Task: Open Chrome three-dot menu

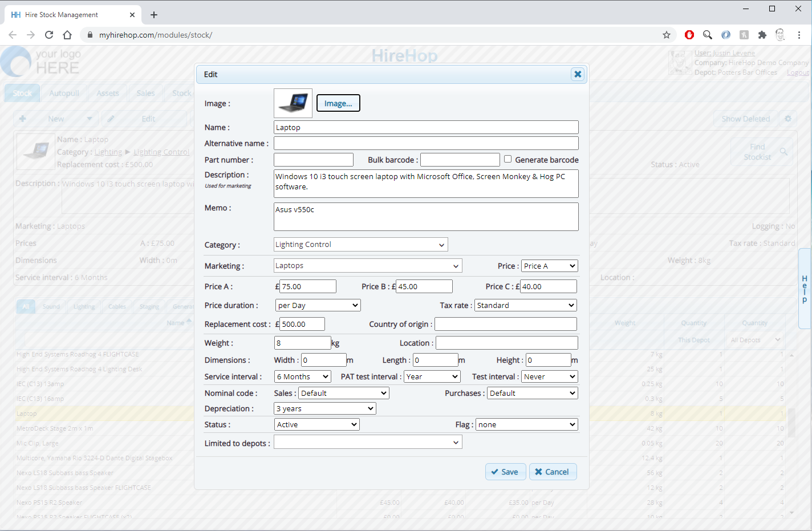Action: click(x=799, y=35)
